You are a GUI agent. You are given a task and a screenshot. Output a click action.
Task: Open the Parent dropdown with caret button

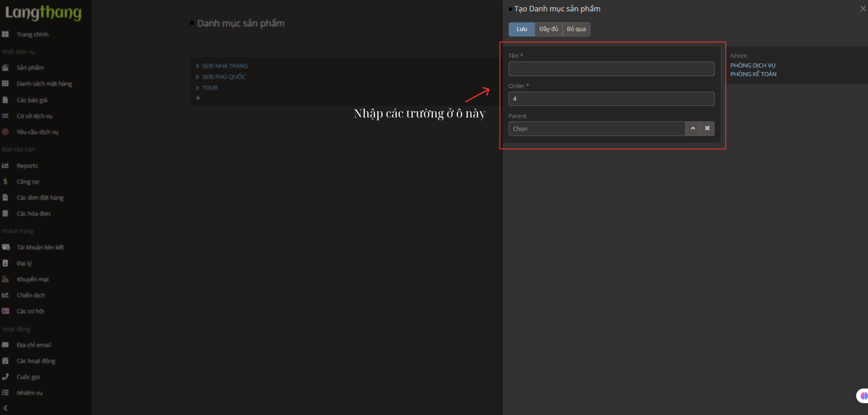click(692, 128)
